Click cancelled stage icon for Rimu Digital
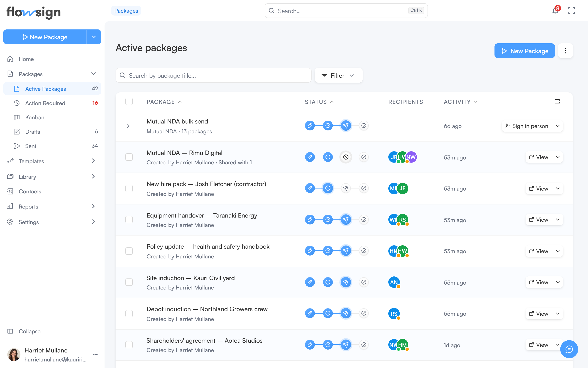The width and height of the screenshot is (588, 368). [x=346, y=157]
